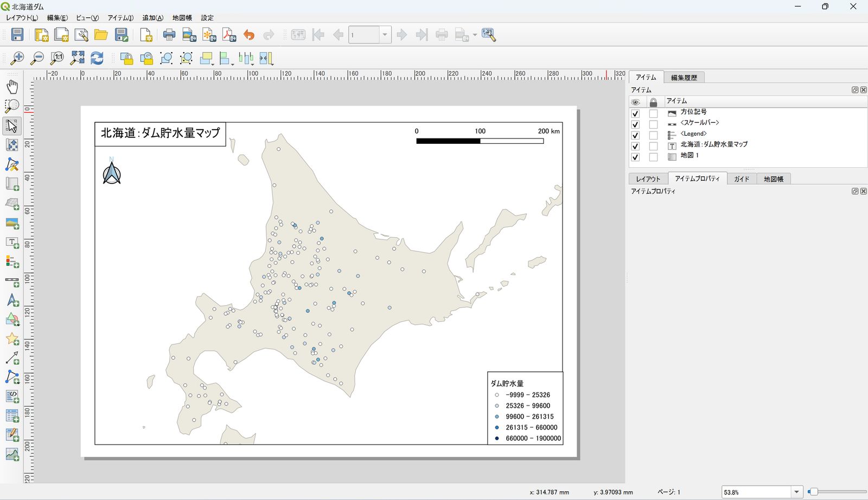
Task: Add an attribute table with the table tool
Action: coord(12,416)
